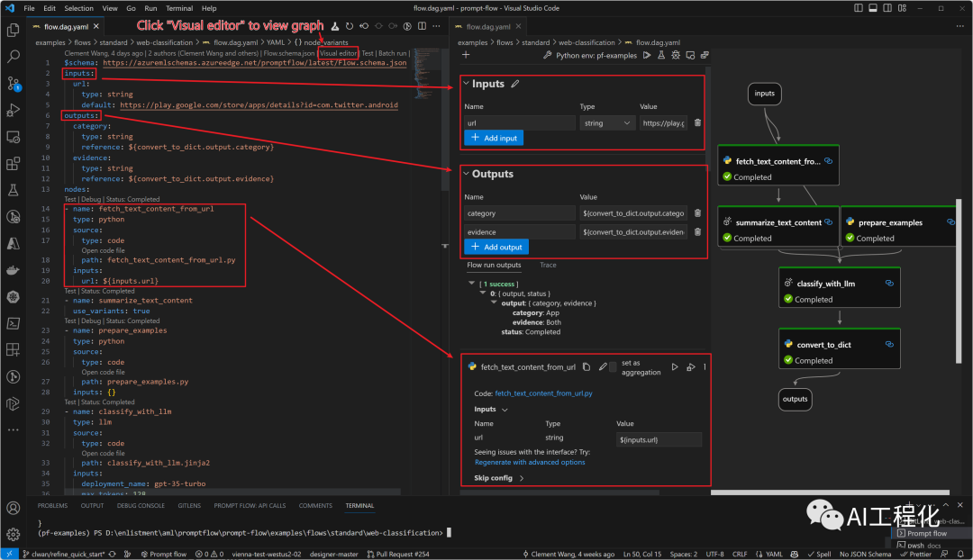Click the Add output button
Screen dimensions: 973x560
496,247
